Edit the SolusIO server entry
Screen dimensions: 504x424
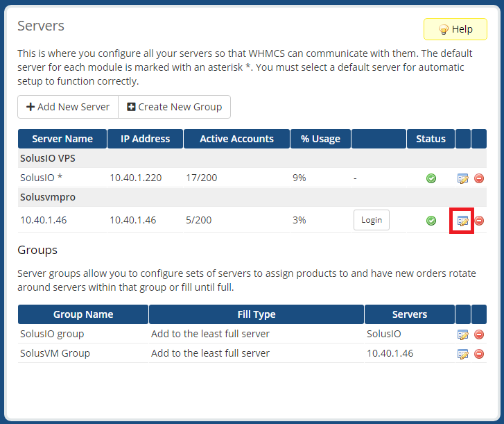(462, 178)
